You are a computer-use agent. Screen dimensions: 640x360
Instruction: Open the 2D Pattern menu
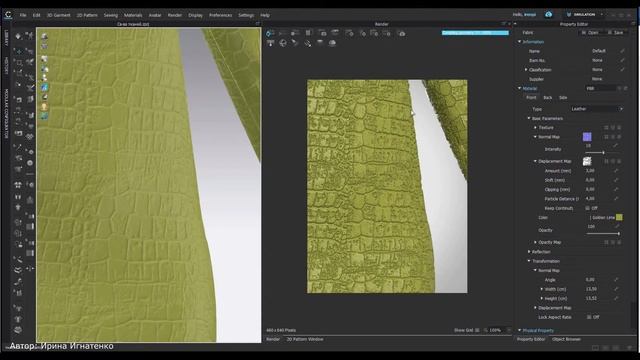pyautogui.click(x=87, y=15)
